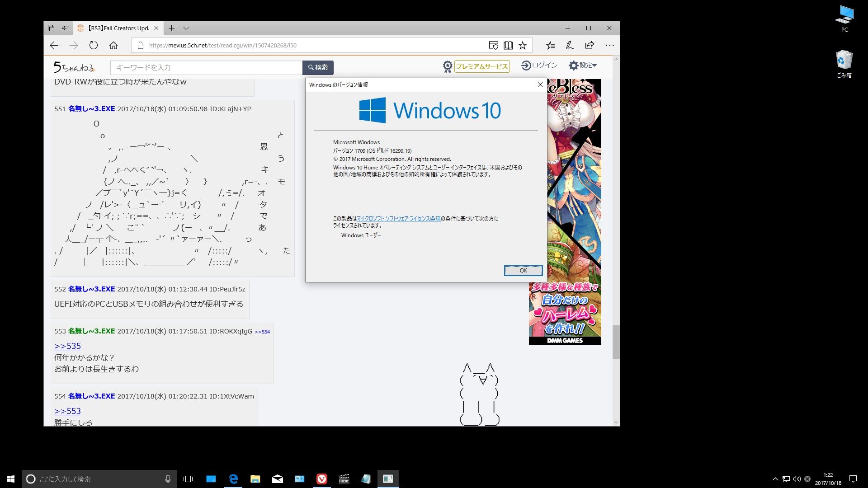This screenshot has height=488, width=868.
Task: Open the Favorites hub icon
Action: (550, 45)
